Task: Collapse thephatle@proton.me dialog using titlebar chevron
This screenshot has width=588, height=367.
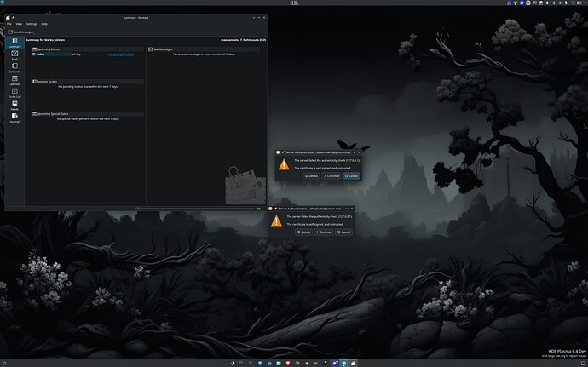Action: [x=347, y=209]
